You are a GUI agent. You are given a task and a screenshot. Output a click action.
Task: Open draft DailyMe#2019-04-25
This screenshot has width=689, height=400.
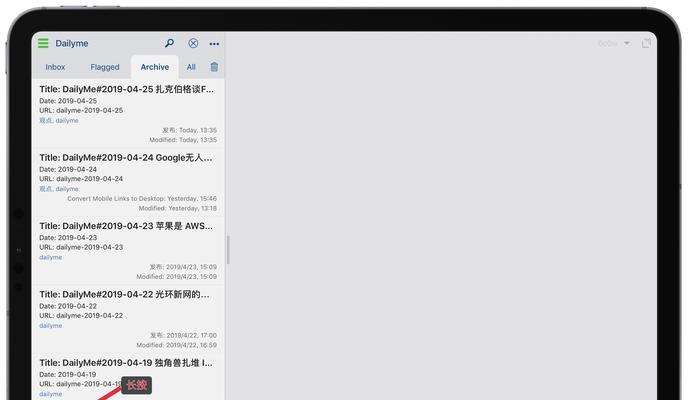pyautogui.click(x=128, y=114)
